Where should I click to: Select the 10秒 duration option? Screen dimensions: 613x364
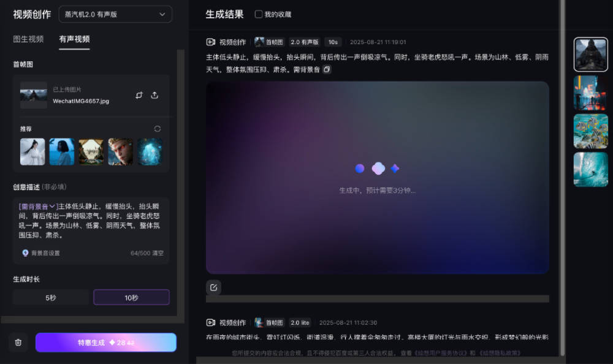(x=131, y=297)
